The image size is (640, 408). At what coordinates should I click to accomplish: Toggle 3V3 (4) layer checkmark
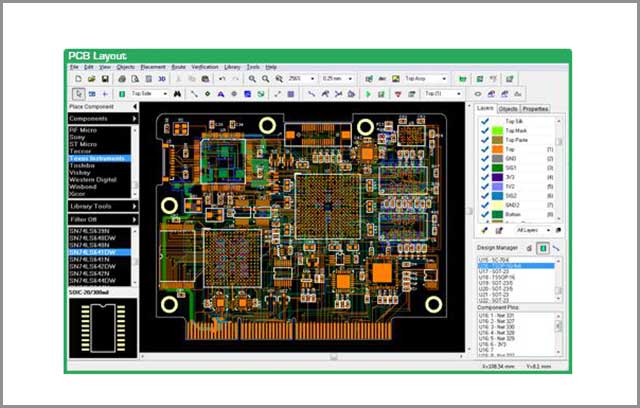(485, 177)
